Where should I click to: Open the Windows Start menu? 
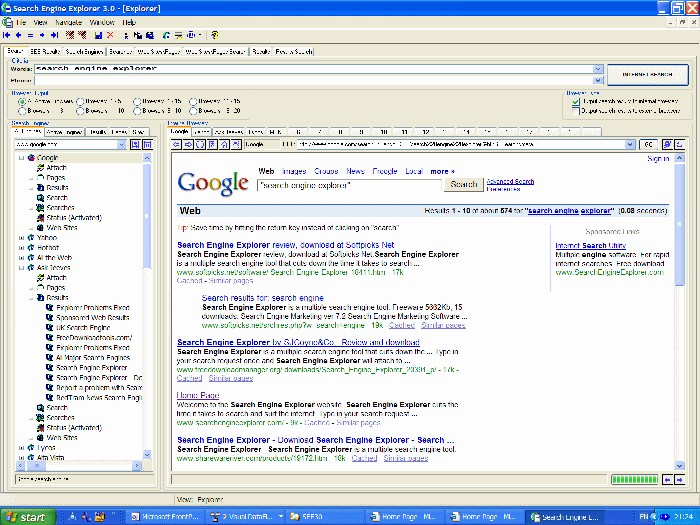pos(28,517)
